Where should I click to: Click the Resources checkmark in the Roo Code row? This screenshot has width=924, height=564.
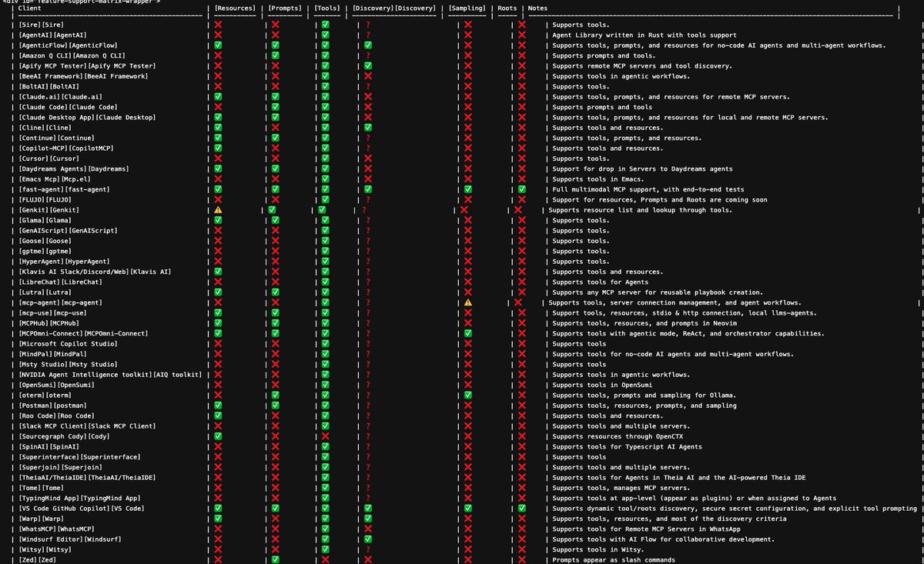click(218, 415)
